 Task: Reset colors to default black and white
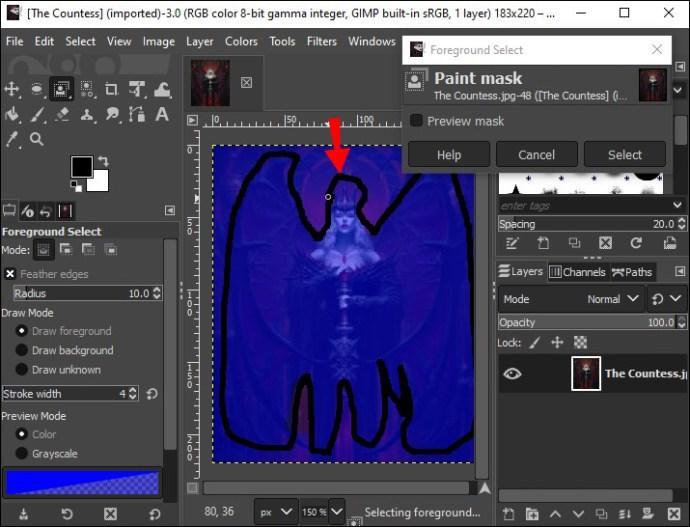pos(76,186)
